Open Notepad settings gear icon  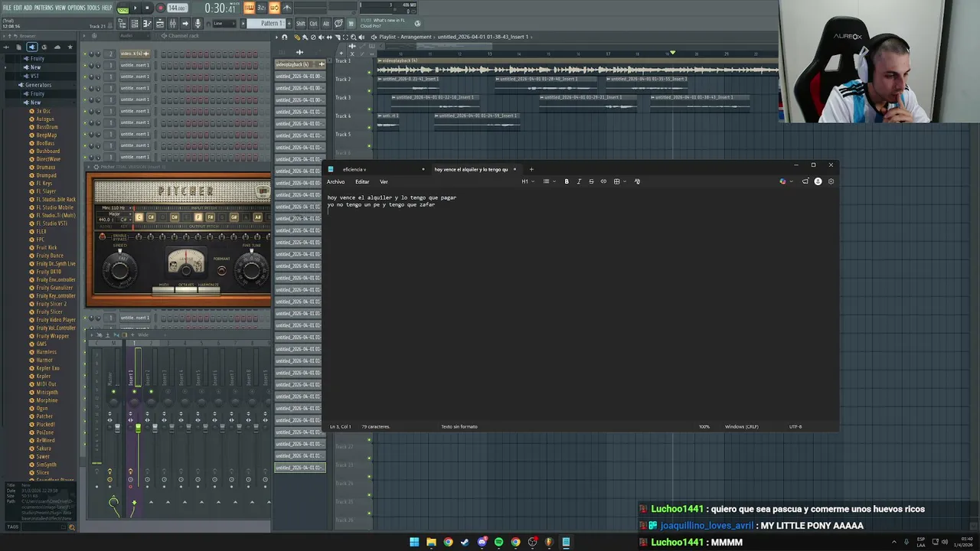(x=831, y=181)
